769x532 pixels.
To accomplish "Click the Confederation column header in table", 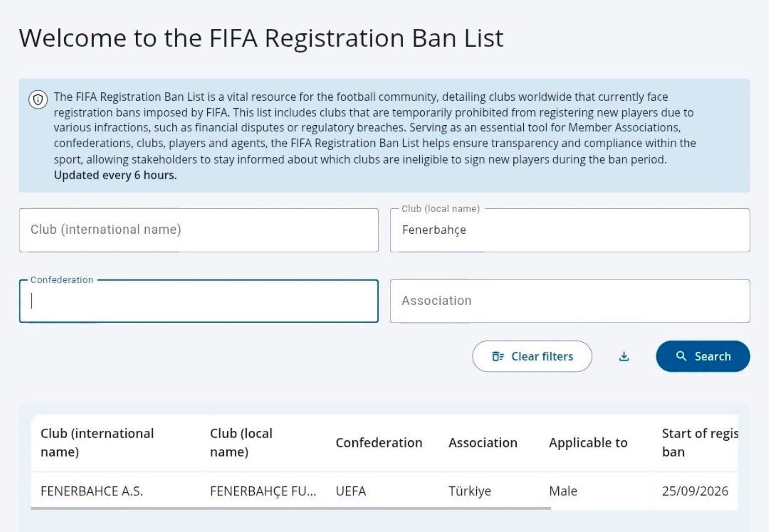I will tap(379, 443).
